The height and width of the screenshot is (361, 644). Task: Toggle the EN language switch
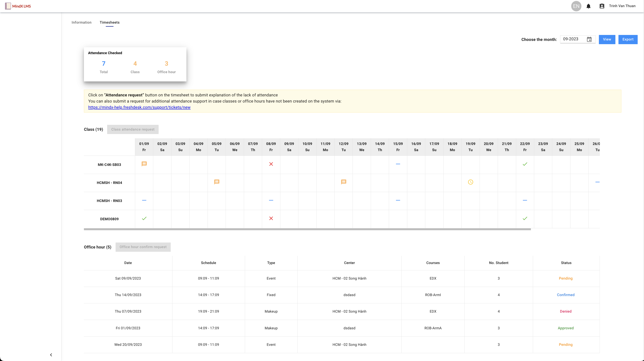pyautogui.click(x=576, y=6)
